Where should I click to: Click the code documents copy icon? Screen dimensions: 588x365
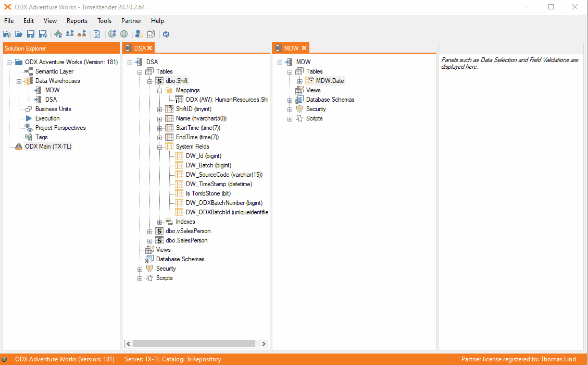[x=151, y=34]
